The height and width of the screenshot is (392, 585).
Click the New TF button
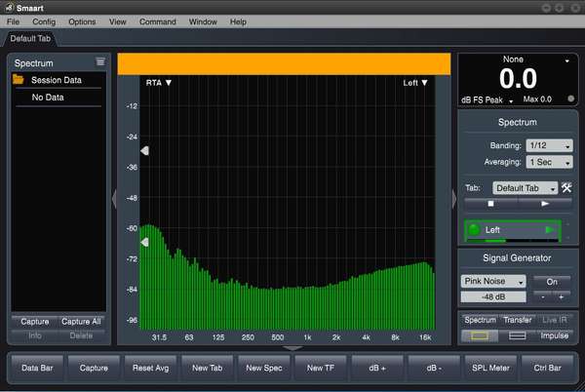point(321,368)
